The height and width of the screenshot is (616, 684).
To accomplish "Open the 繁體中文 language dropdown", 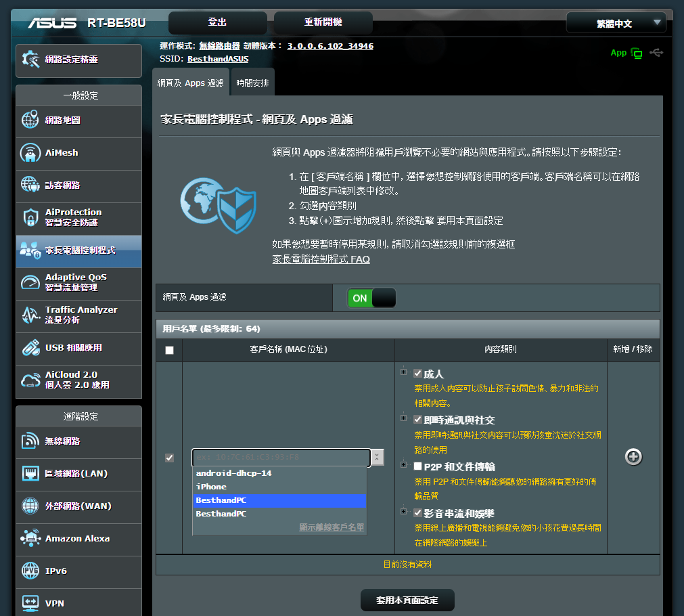I will click(x=616, y=23).
